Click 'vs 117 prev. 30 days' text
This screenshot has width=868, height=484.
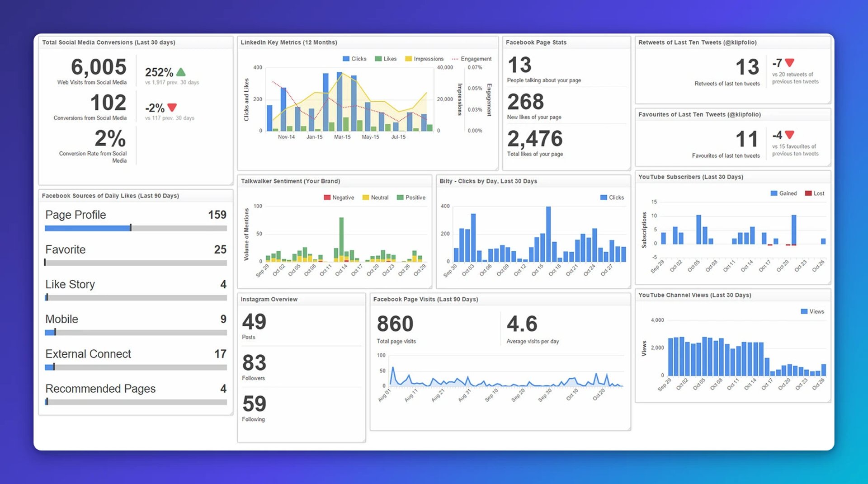pyautogui.click(x=170, y=118)
